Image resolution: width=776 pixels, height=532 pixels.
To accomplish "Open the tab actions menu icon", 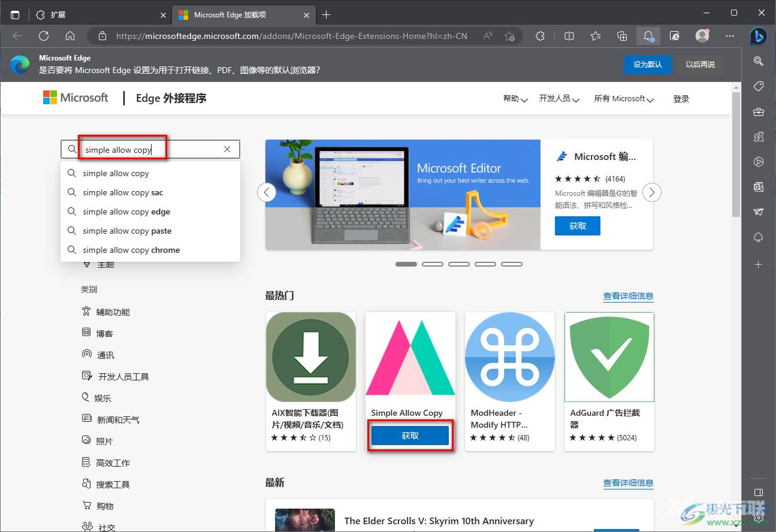I will tap(15, 14).
